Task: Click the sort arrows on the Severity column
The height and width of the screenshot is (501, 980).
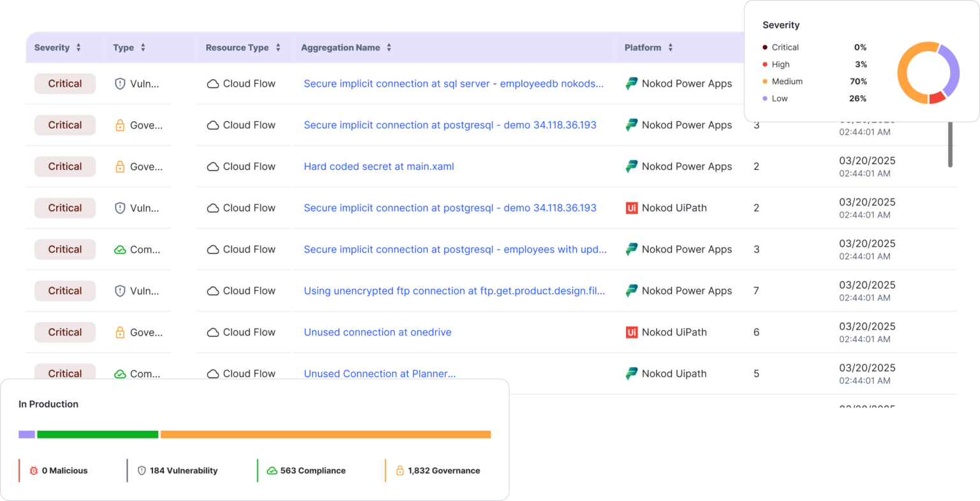Action: [x=78, y=47]
